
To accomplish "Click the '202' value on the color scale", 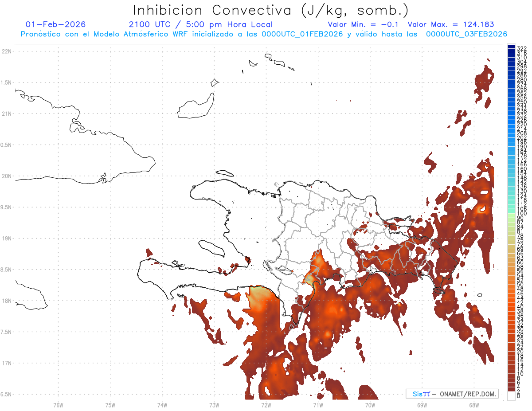I will 522,137.
